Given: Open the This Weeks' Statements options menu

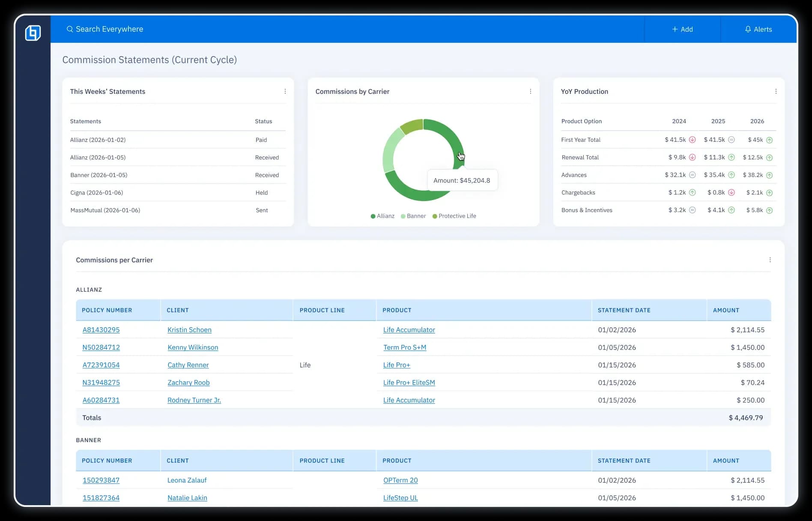Looking at the screenshot, I should click(285, 91).
